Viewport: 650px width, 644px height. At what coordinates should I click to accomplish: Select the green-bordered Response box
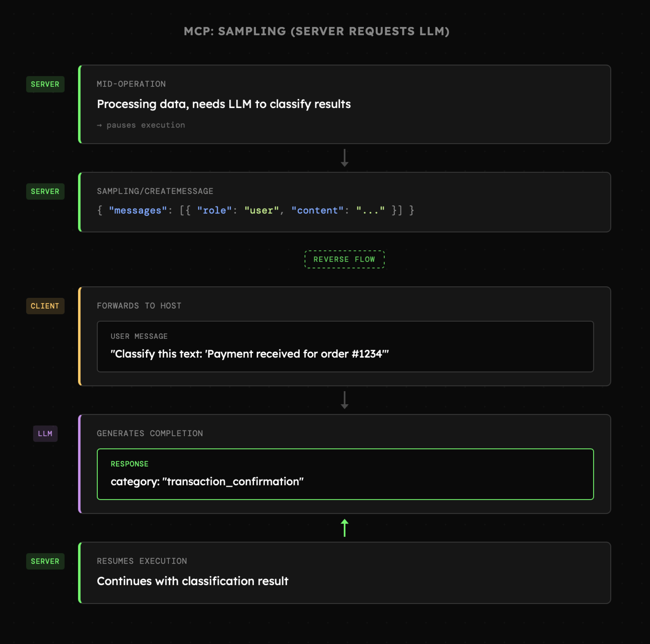tap(345, 474)
